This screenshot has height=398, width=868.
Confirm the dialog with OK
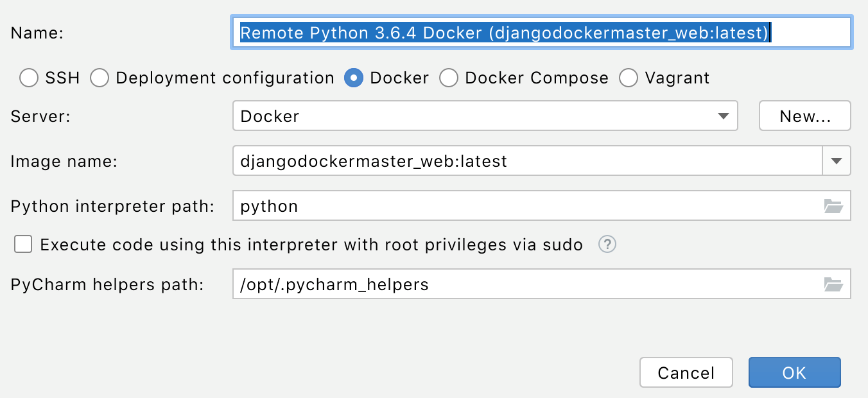(x=794, y=373)
